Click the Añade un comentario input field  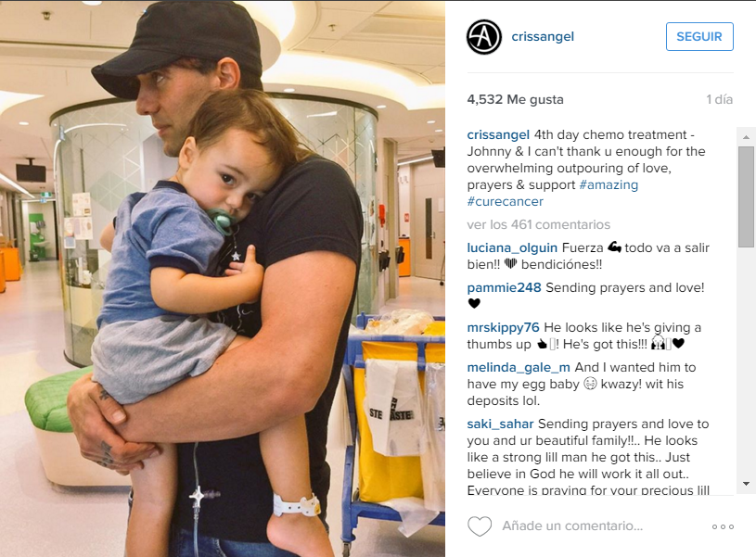coord(572,526)
